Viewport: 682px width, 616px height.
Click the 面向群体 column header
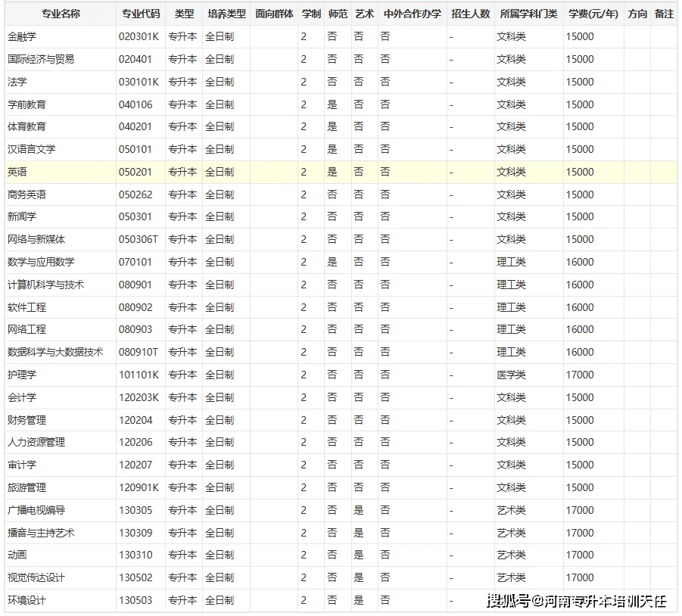(x=275, y=14)
